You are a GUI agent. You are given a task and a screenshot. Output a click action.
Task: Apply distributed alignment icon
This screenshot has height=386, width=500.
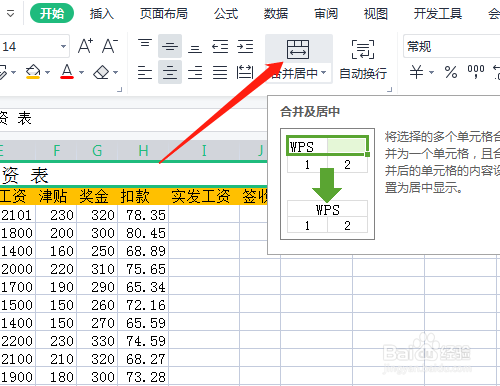click(245, 72)
